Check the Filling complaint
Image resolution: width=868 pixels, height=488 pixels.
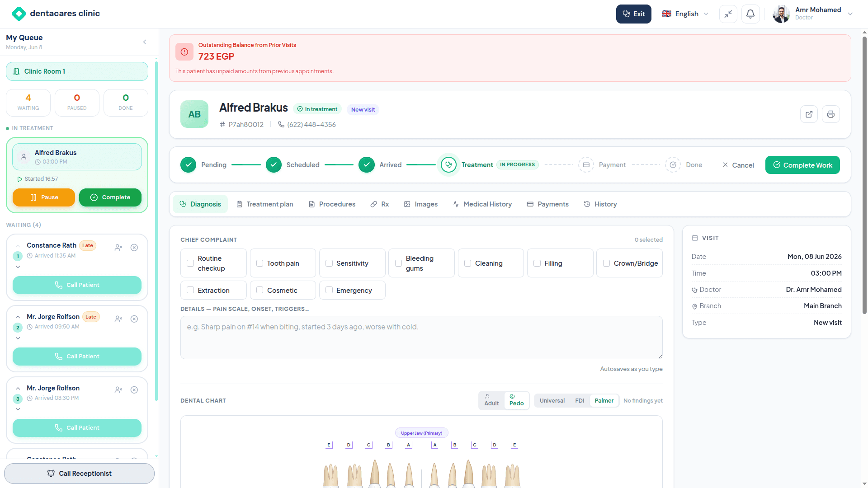(537, 263)
